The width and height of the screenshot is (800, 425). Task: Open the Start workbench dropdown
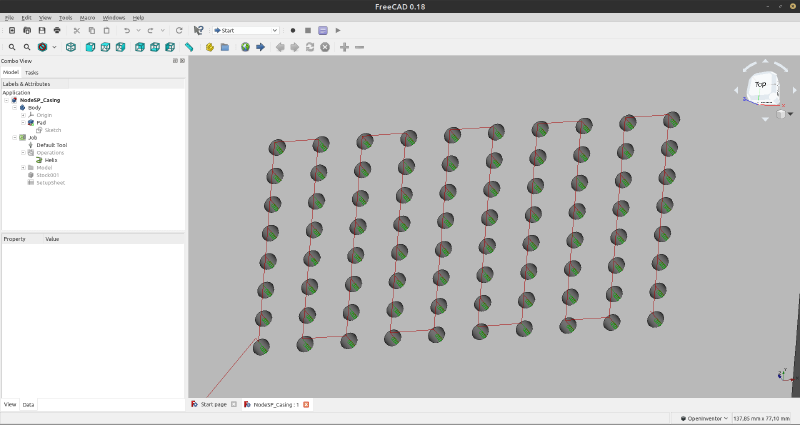pos(245,31)
